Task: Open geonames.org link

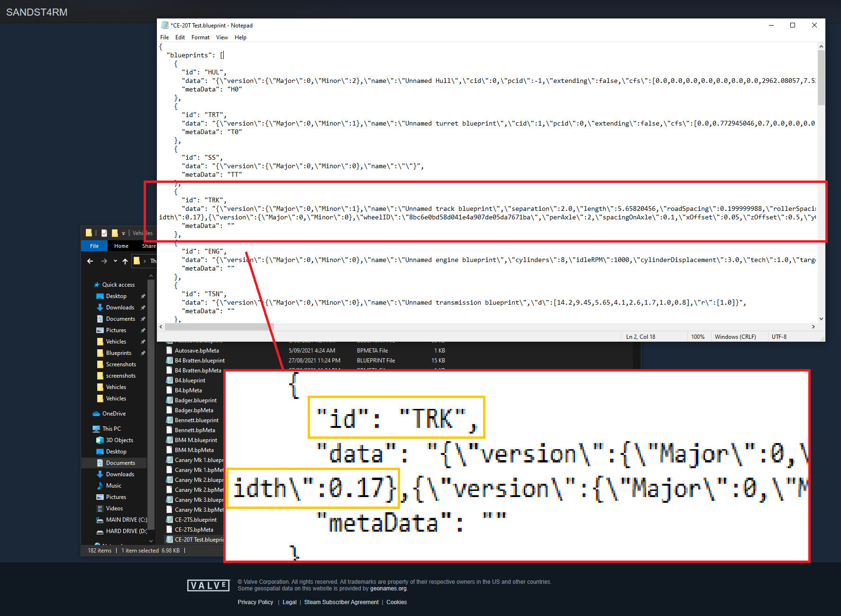Action: pos(388,589)
